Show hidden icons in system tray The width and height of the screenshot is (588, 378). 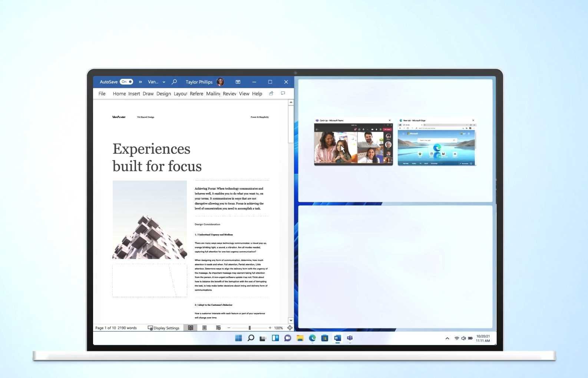(447, 338)
